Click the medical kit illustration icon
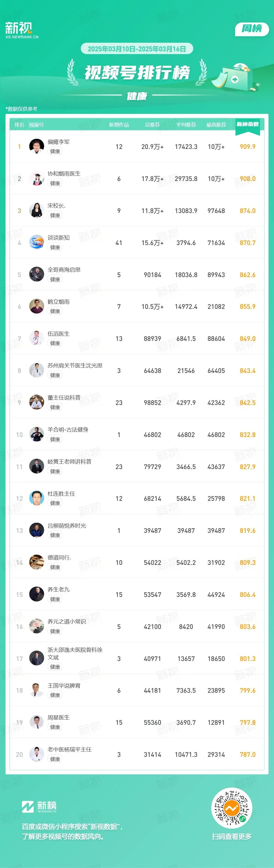 click(235, 77)
